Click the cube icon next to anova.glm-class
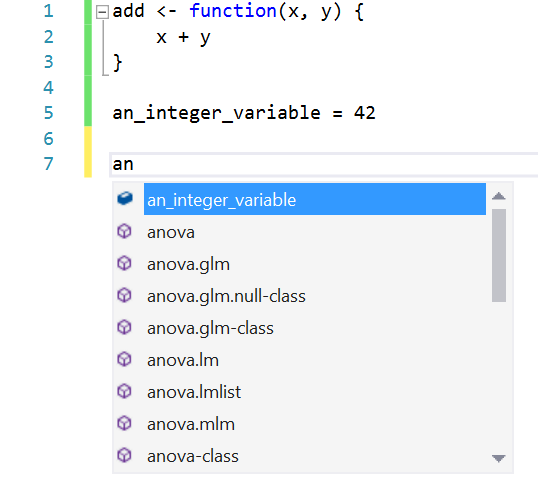The width and height of the screenshot is (538, 493). pos(124,327)
